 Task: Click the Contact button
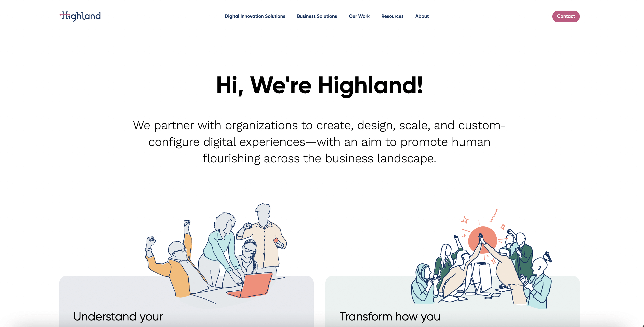(x=566, y=16)
